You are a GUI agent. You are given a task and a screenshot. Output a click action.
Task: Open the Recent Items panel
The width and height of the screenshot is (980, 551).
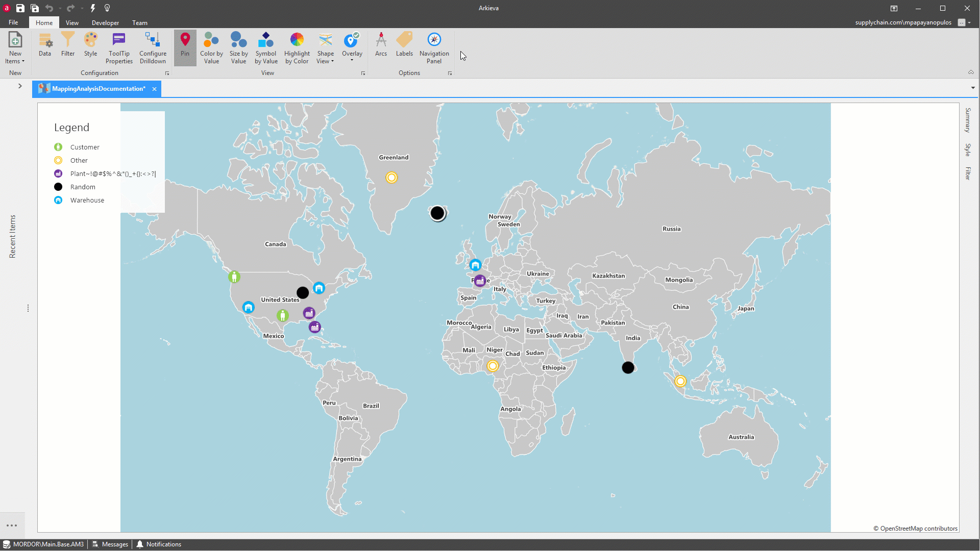point(13,236)
